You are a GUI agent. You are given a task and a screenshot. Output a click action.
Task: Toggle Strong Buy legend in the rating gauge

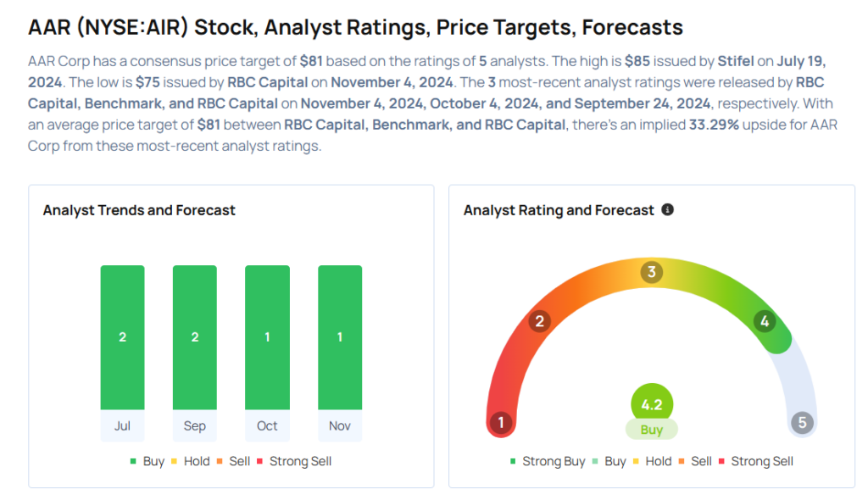click(x=547, y=461)
